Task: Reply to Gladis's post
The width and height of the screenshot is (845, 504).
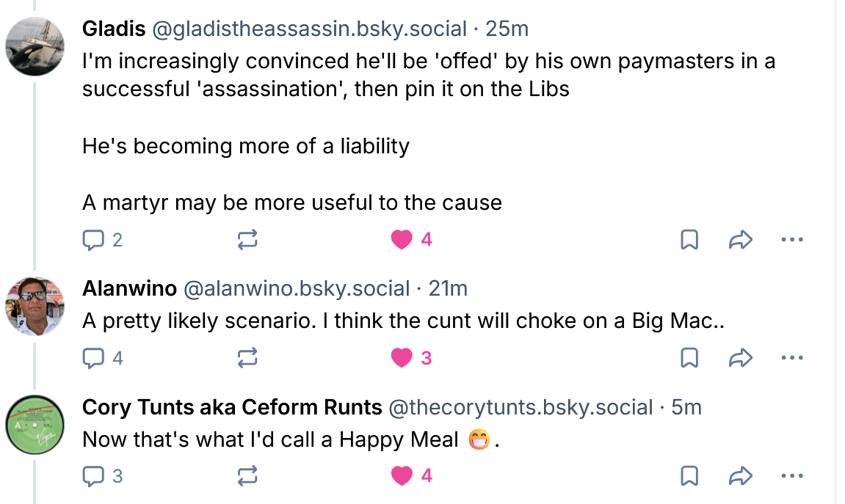Action: 94,239
